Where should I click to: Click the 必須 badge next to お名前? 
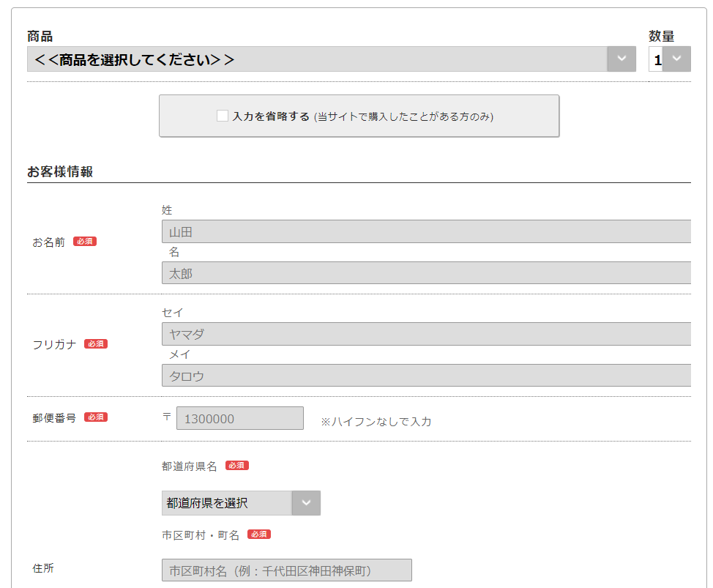point(84,241)
